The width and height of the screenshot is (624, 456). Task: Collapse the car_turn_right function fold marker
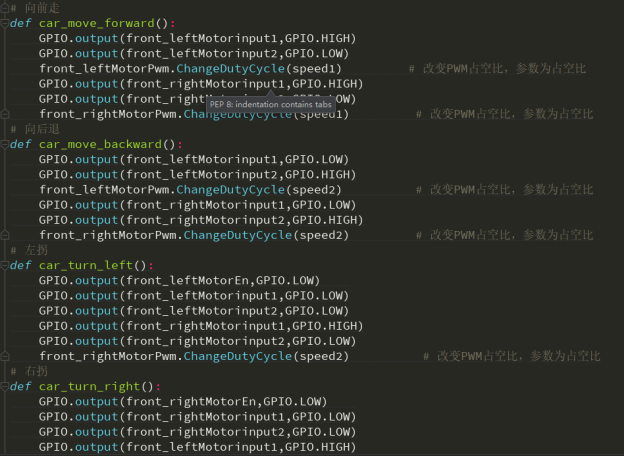(x=4, y=386)
